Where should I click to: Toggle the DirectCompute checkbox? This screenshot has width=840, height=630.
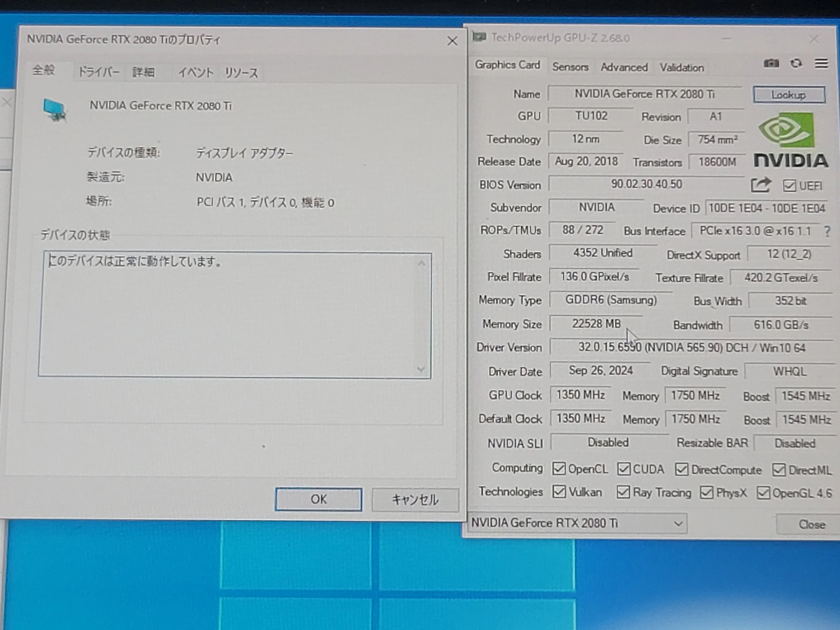pyautogui.click(x=681, y=470)
